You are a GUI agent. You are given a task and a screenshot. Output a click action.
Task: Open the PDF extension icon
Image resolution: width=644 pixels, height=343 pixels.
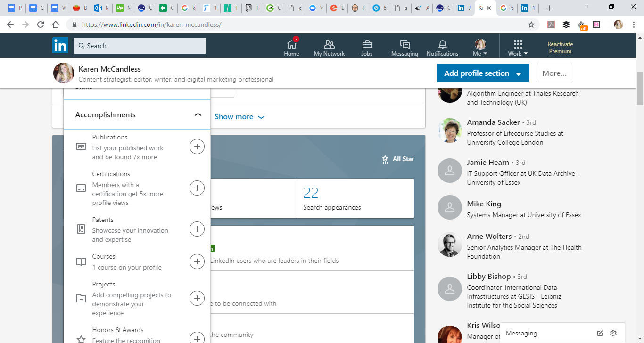[551, 24]
